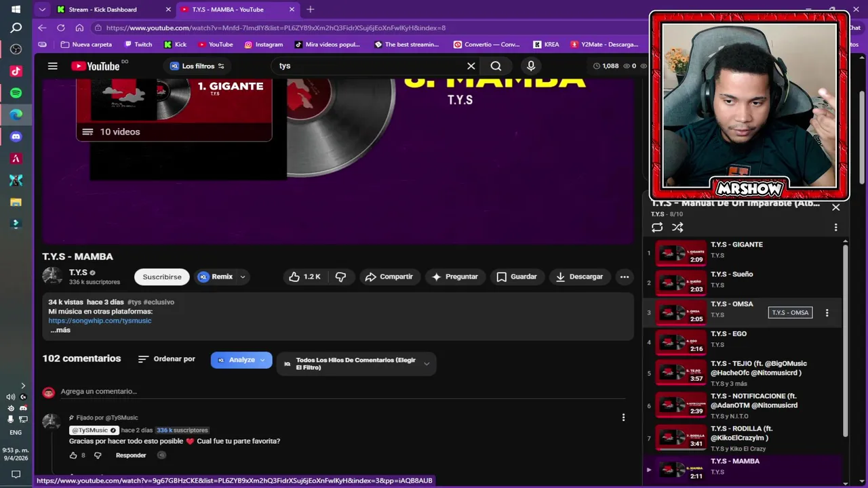Click the magnifier search button on YouTube

(x=496, y=66)
